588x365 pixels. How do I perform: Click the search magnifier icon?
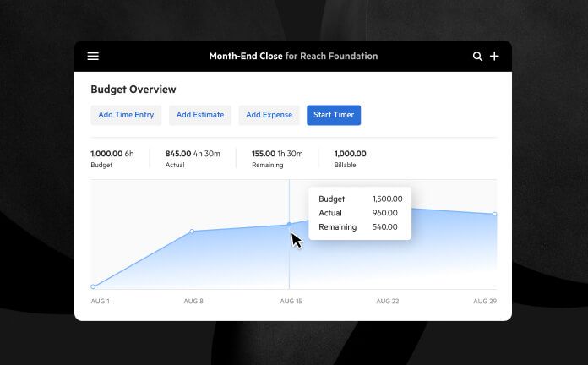477,57
